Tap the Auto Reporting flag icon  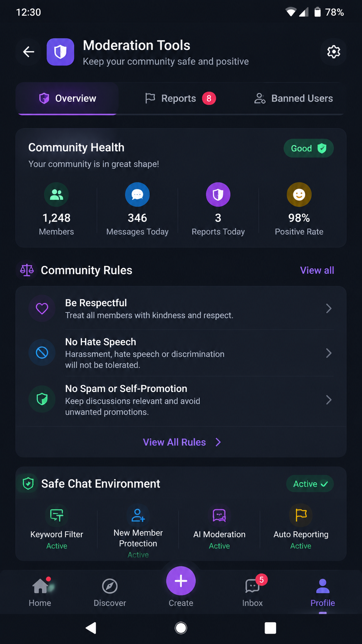301,515
